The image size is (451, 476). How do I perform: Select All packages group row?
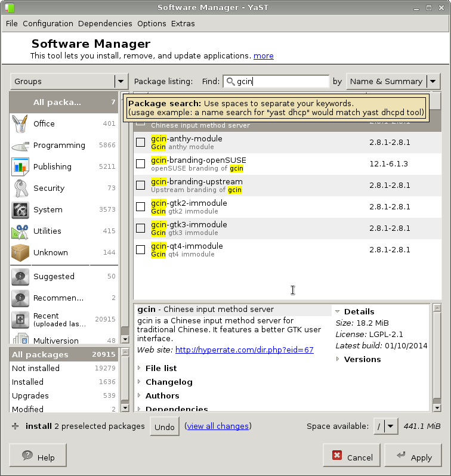click(x=64, y=103)
